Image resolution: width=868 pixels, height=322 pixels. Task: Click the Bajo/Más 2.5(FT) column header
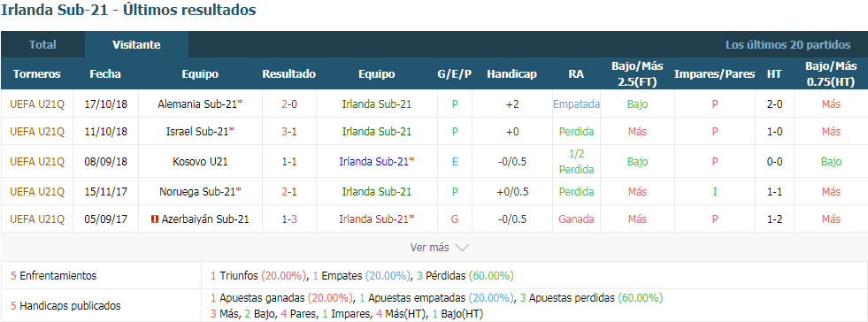point(637,74)
